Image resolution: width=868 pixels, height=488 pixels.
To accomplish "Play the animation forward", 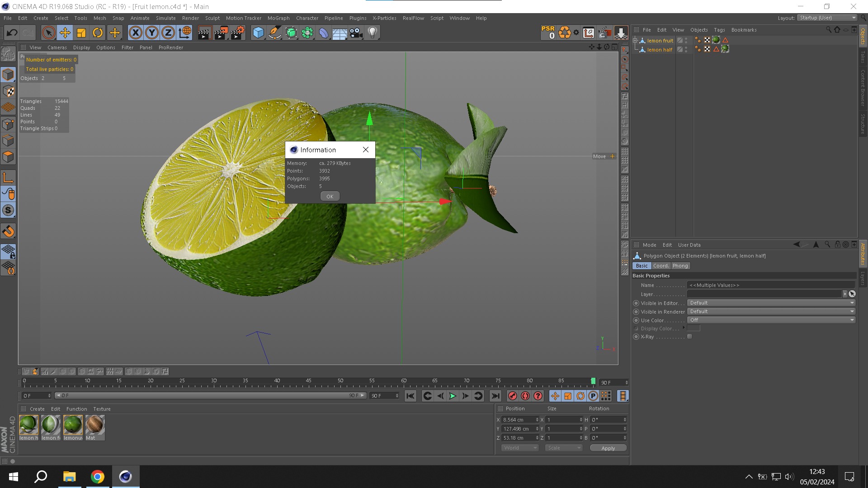I will pos(453,396).
